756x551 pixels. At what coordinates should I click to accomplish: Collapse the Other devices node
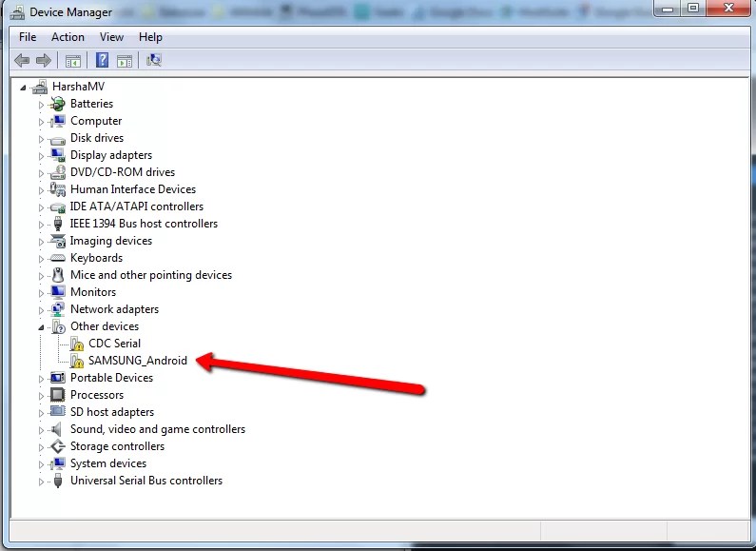(41, 327)
